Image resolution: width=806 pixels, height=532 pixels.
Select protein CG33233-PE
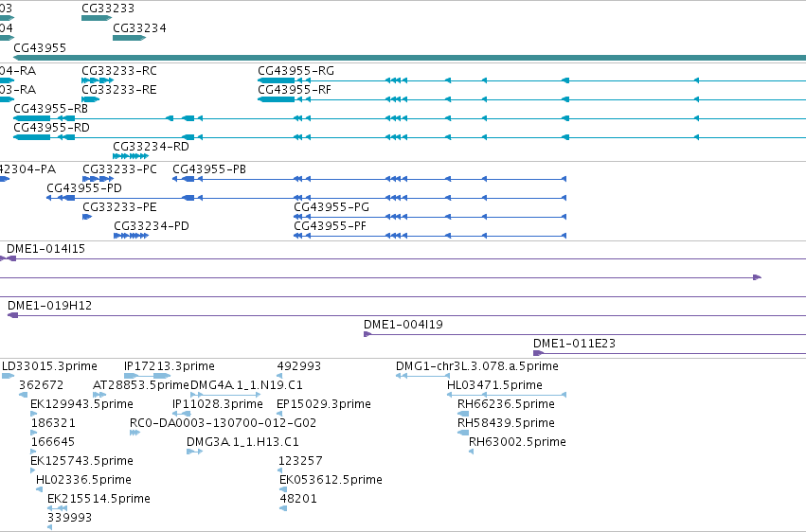point(119,207)
